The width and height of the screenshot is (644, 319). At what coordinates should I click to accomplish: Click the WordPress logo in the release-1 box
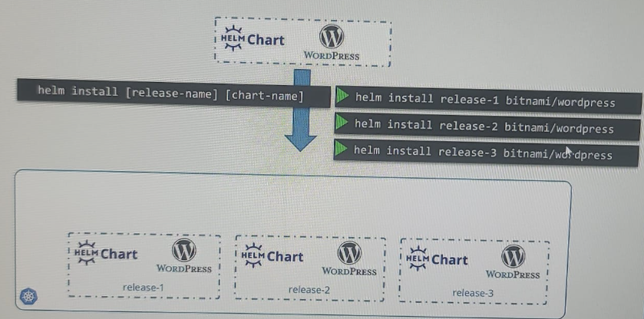[183, 251]
